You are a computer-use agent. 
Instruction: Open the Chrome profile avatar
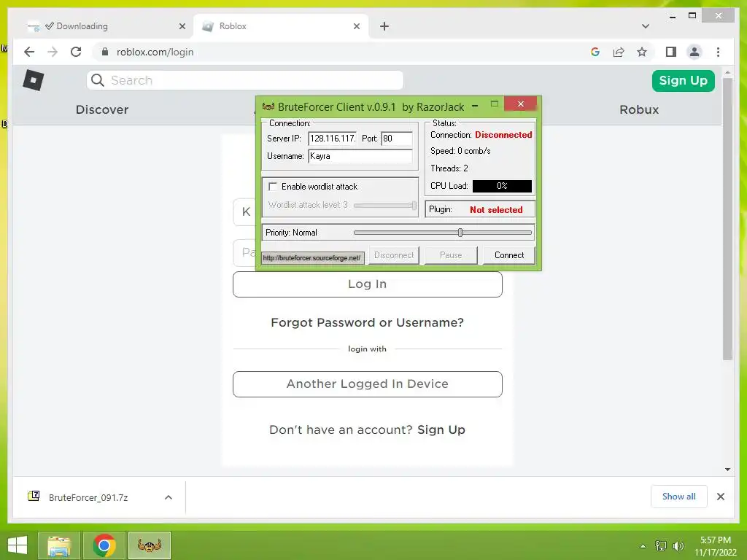click(694, 52)
